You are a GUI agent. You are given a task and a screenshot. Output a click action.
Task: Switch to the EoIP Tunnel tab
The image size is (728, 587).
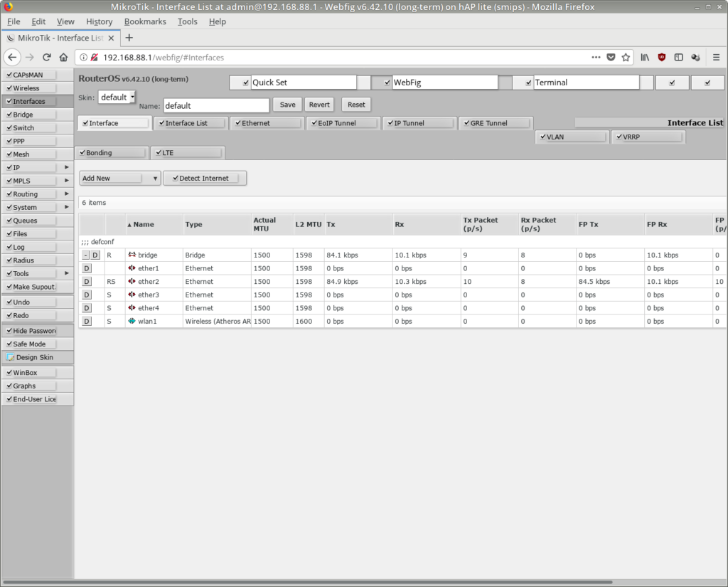click(343, 123)
